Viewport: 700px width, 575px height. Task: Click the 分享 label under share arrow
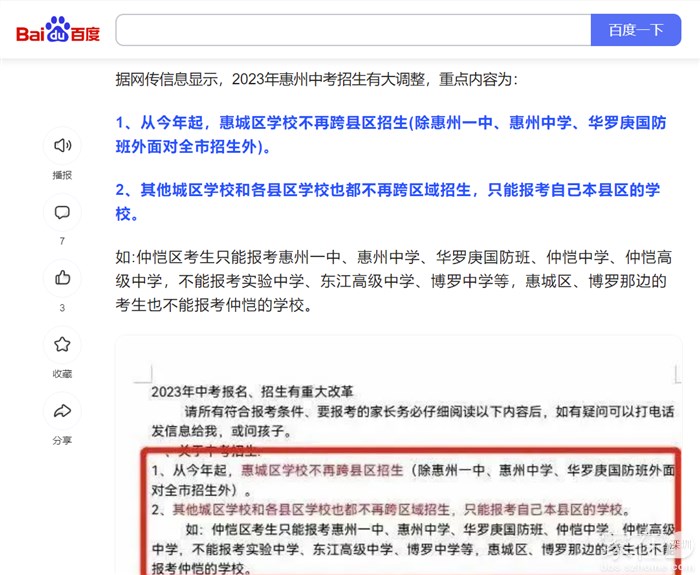(62, 441)
